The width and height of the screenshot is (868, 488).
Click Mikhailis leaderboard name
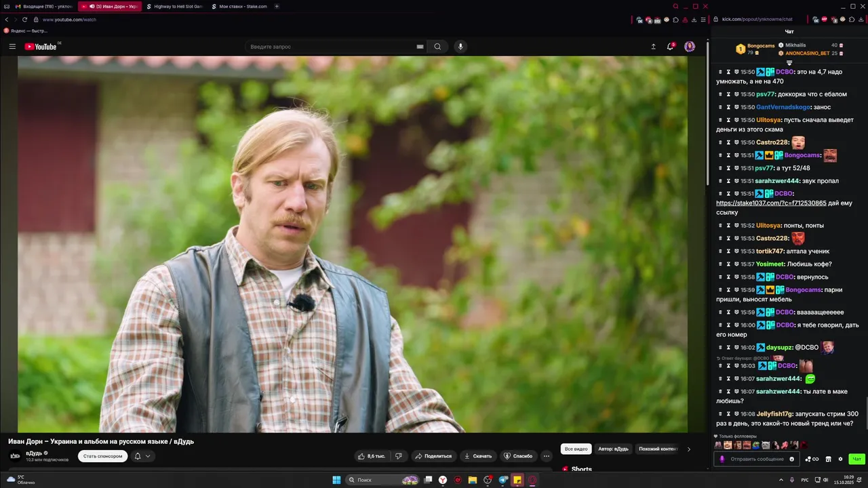point(795,45)
